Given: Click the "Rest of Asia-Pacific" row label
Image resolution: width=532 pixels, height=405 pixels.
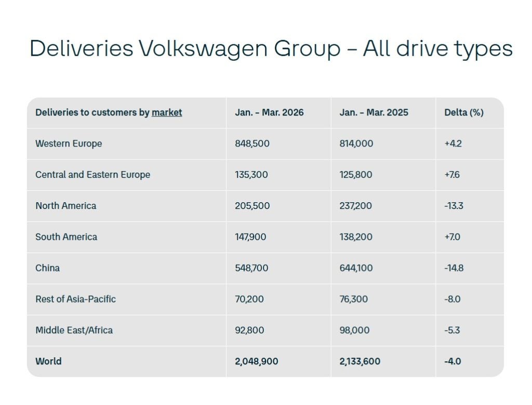Looking at the screenshot, I should pyautogui.click(x=75, y=299).
